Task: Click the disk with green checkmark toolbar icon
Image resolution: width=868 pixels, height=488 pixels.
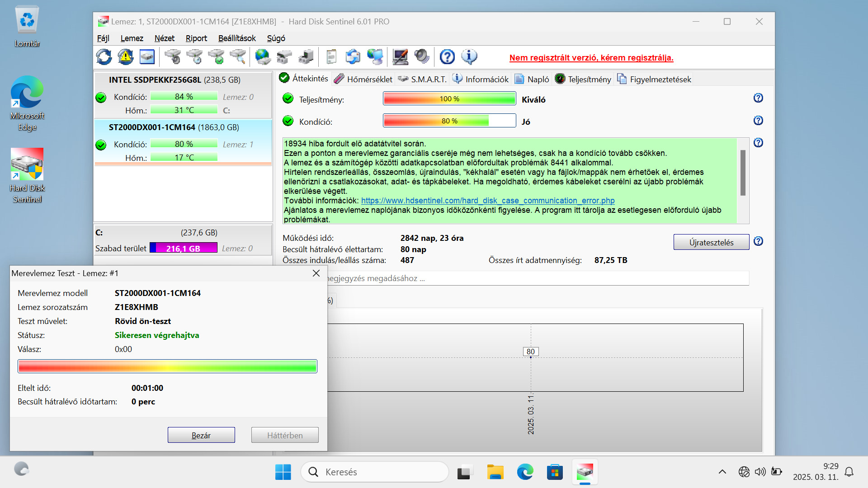Action: [216, 57]
